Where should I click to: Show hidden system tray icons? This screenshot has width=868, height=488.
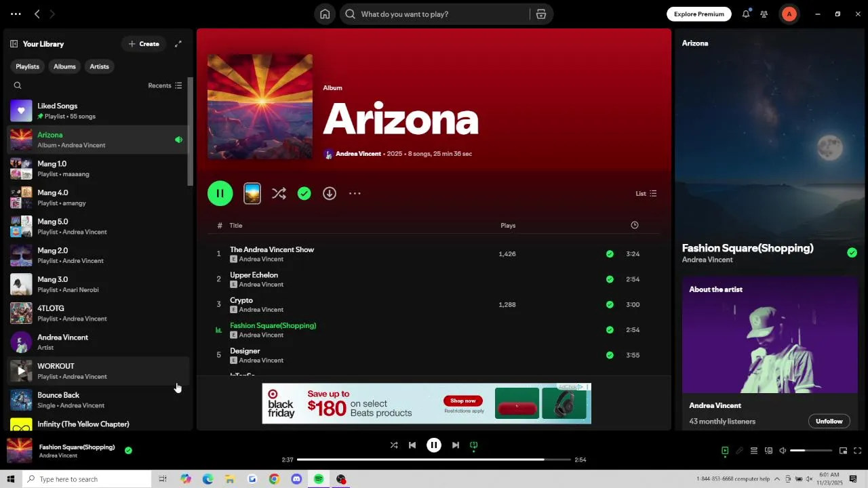click(x=777, y=479)
